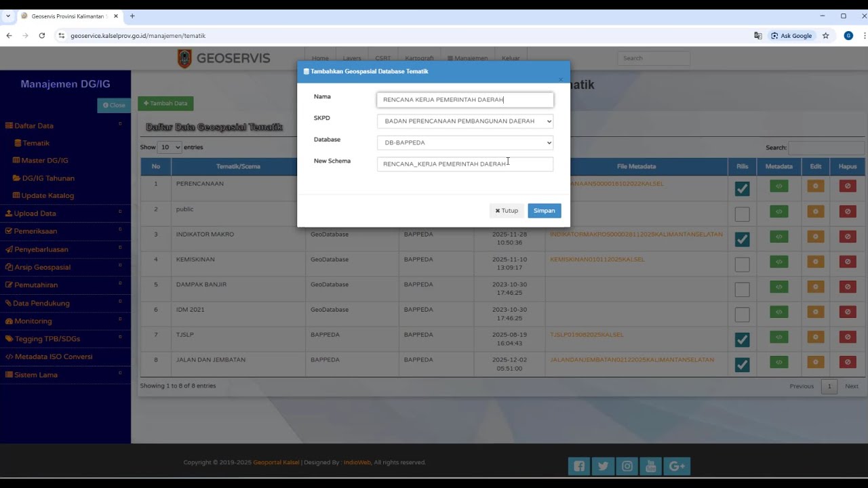Open Ask Google in the address bar
The width and height of the screenshot is (868, 488).
[791, 35]
